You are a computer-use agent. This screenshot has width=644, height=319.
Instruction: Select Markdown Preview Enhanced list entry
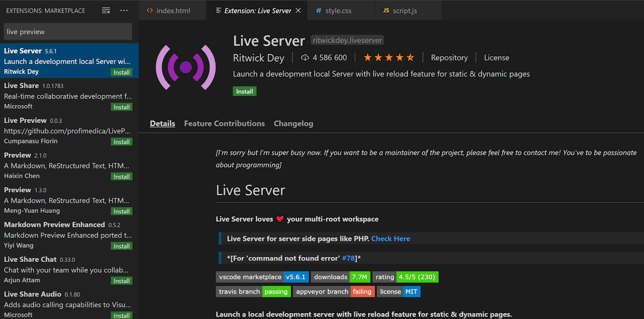pos(69,234)
